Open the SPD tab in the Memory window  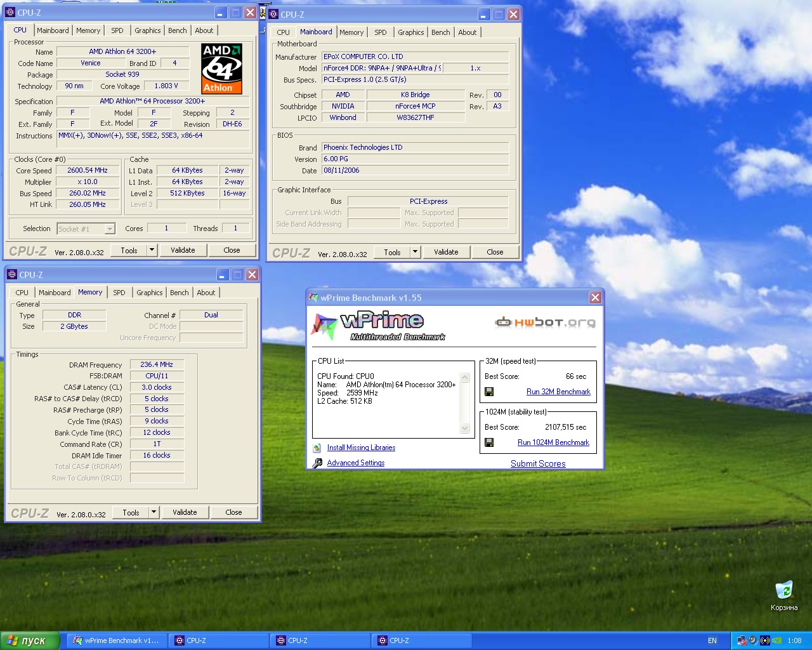click(119, 293)
